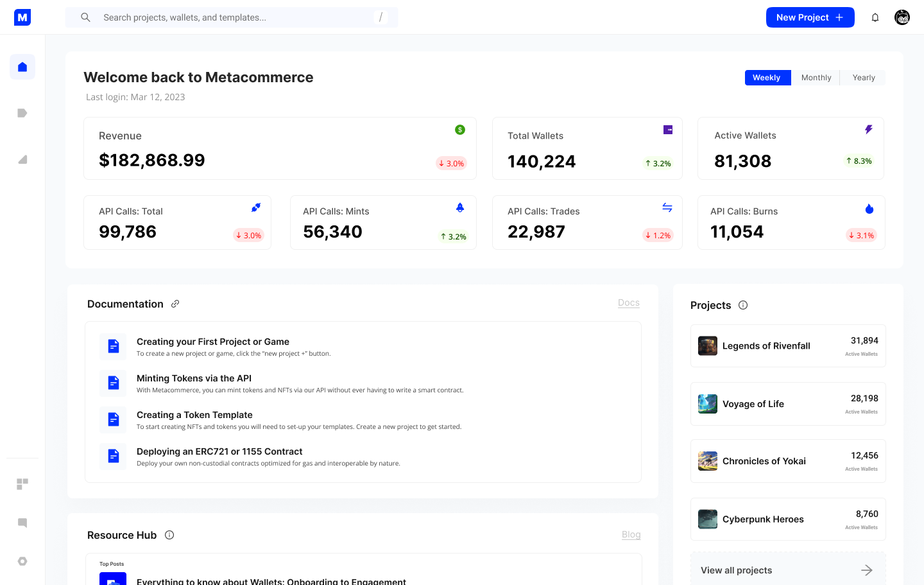Open the Legends of Rivenfall thumbnail
This screenshot has height=585, width=924.
click(708, 346)
